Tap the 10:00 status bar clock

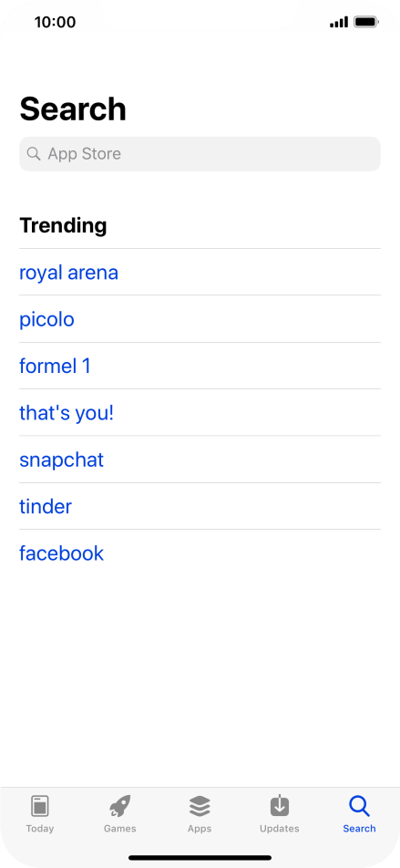click(x=55, y=22)
